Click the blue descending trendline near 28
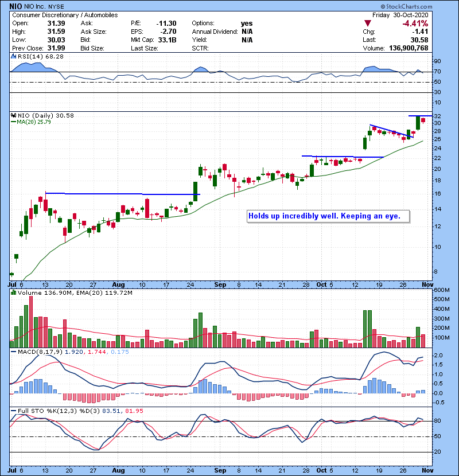Image resolution: width=459 pixels, height=476 pixels. 391,131
